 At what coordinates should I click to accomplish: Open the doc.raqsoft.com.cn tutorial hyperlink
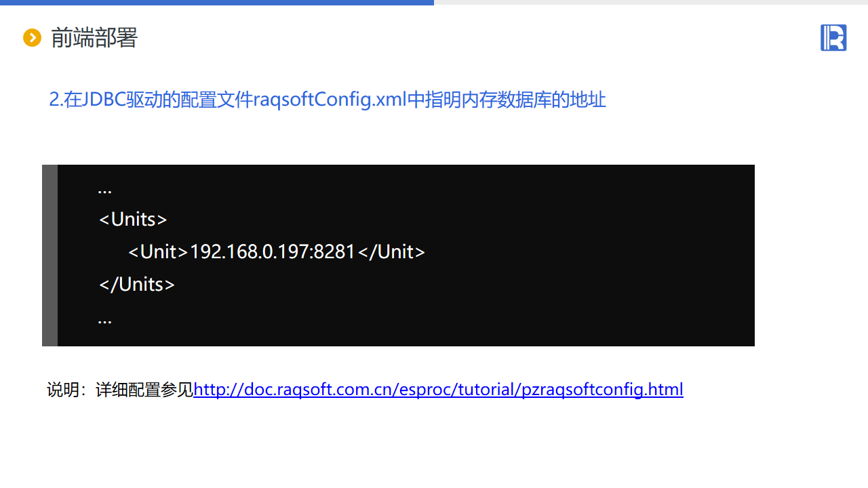tap(438, 390)
